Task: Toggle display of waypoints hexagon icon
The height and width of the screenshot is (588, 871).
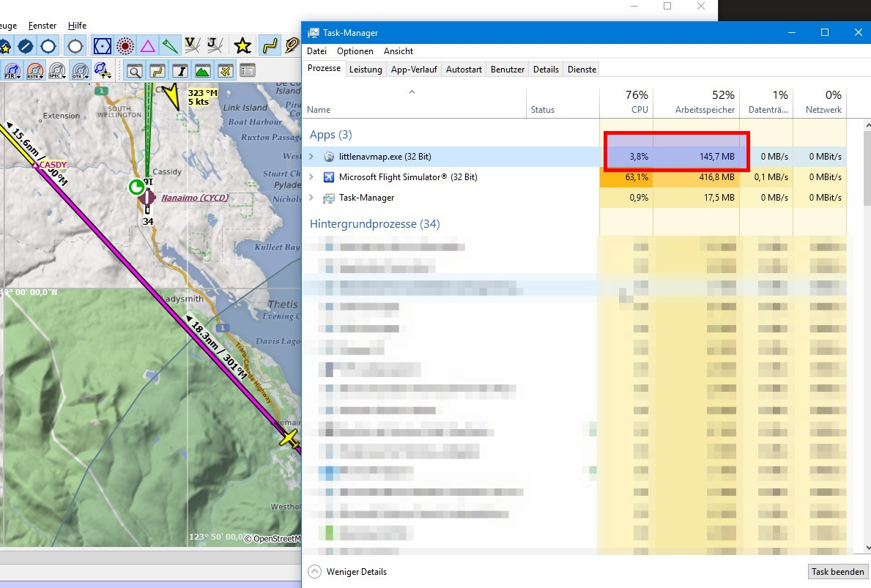Action: click(103, 45)
